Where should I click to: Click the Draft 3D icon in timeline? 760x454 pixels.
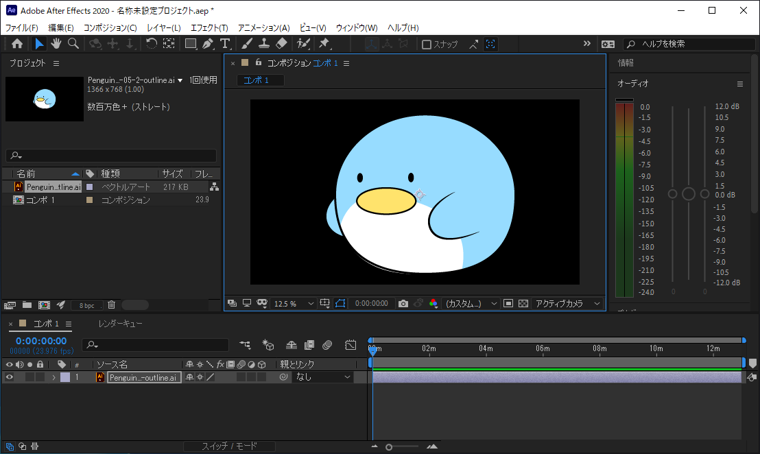tap(268, 345)
